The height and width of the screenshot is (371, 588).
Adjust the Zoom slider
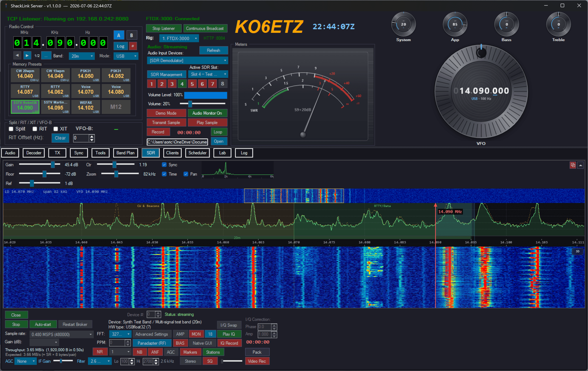coord(120,174)
